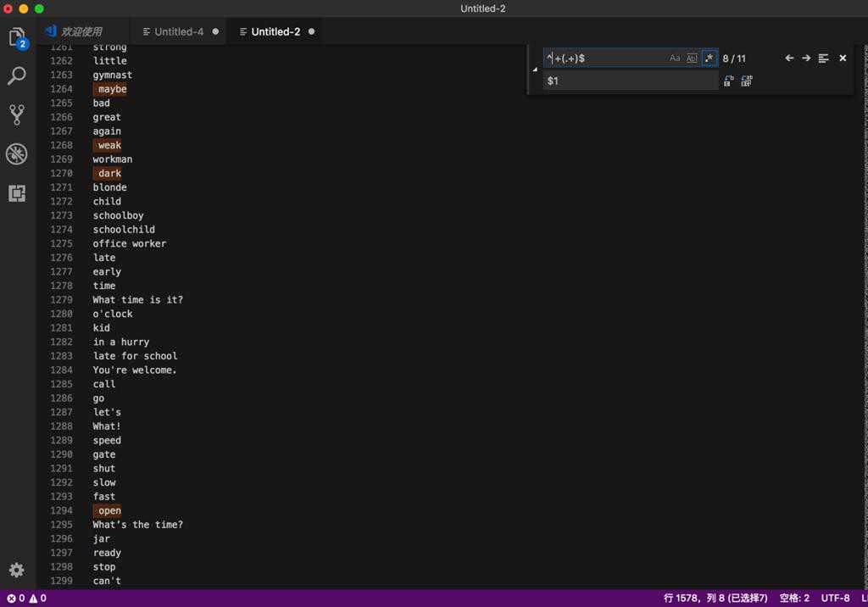This screenshot has width=868, height=607.
Task: Click the match counter 8 / 11
Action: click(734, 58)
